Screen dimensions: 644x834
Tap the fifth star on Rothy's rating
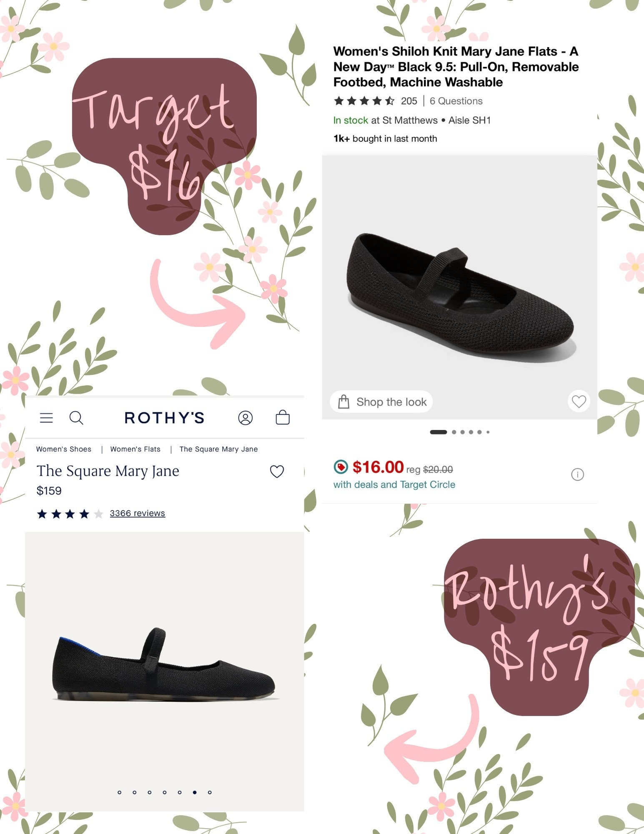(x=98, y=513)
